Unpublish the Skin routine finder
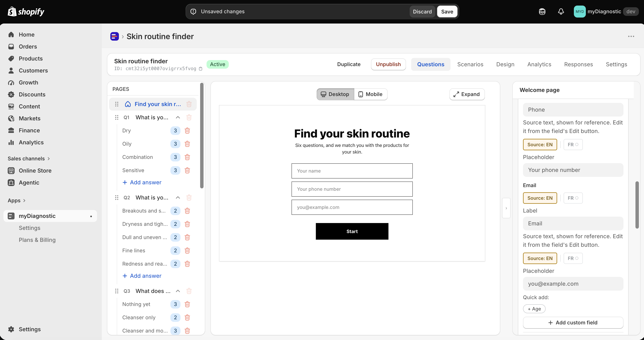Viewport: 644px width, 340px height. 388,65
